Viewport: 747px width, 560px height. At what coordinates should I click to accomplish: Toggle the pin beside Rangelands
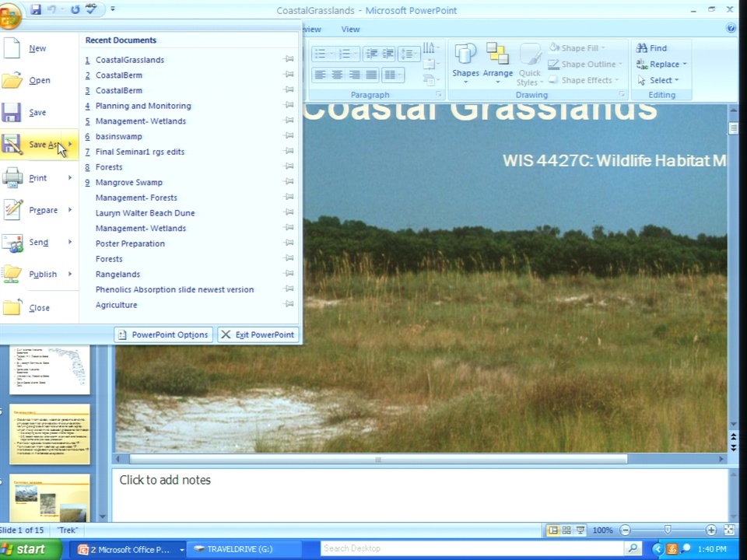[x=289, y=273]
